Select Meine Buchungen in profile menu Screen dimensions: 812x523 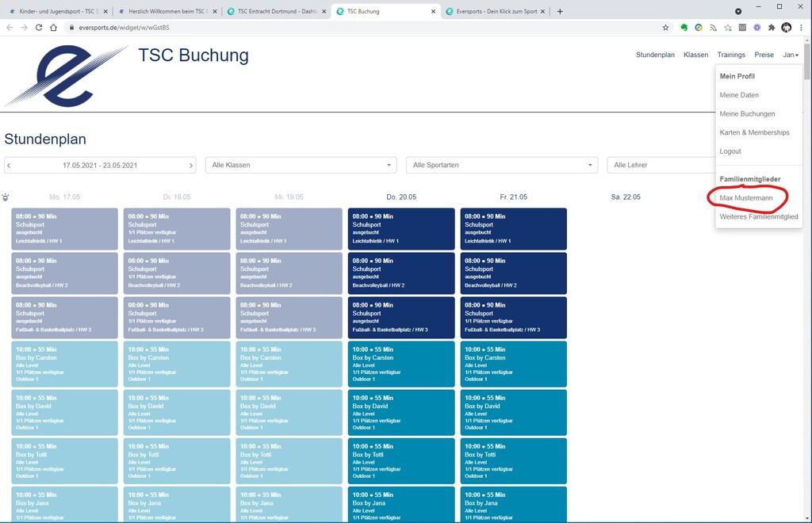point(747,114)
